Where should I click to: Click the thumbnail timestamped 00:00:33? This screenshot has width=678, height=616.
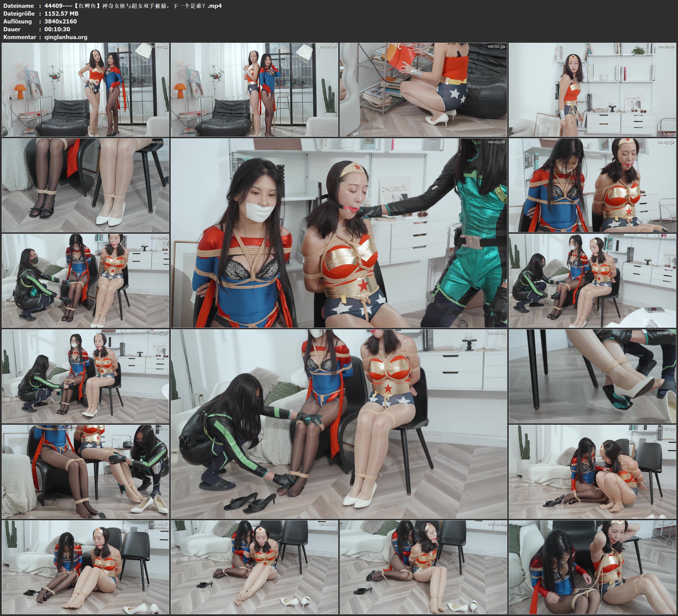[x=85, y=90]
